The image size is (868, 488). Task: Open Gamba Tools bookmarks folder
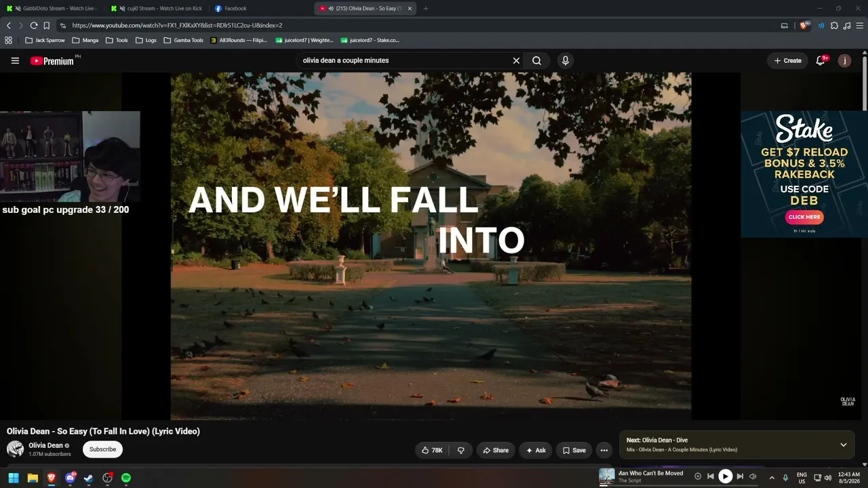click(x=183, y=40)
